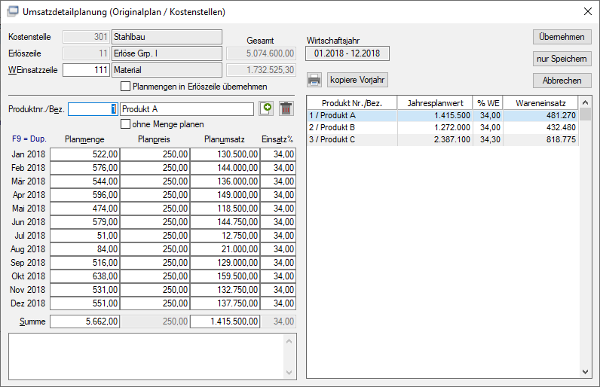Select row 2 / Produkt B
Image resolution: width=600 pixels, height=387 pixels.
coord(442,127)
